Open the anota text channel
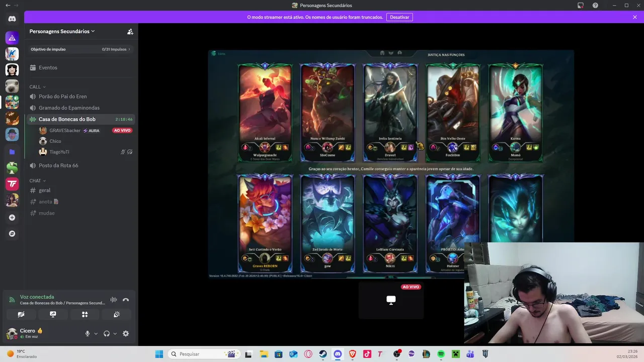 81,202
